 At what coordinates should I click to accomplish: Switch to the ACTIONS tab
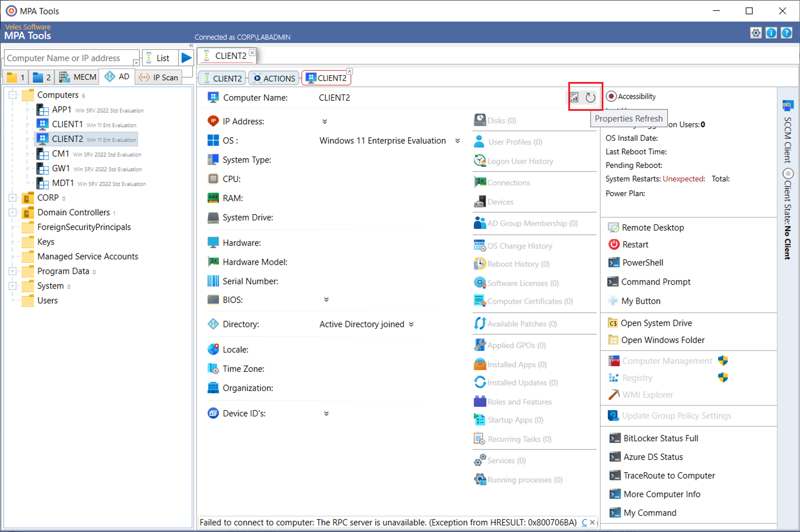(274, 78)
